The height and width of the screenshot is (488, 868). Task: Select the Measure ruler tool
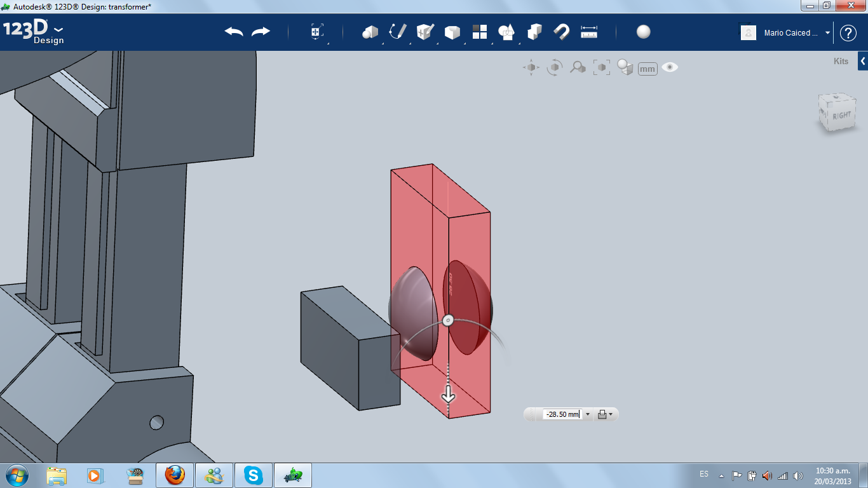coord(589,32)
